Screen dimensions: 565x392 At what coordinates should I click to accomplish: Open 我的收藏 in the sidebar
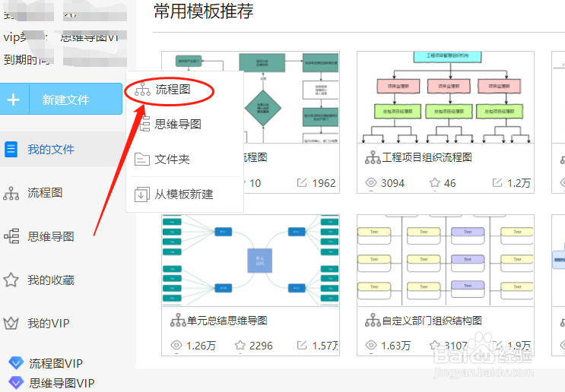pyautogui.click(x=51, y=280)
